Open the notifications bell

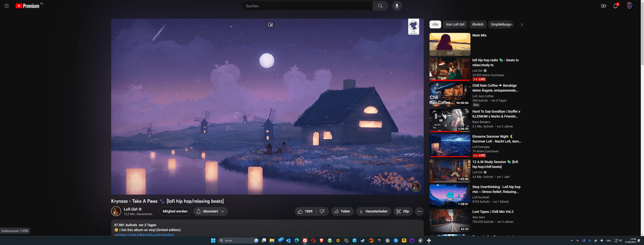coord(615,6)
